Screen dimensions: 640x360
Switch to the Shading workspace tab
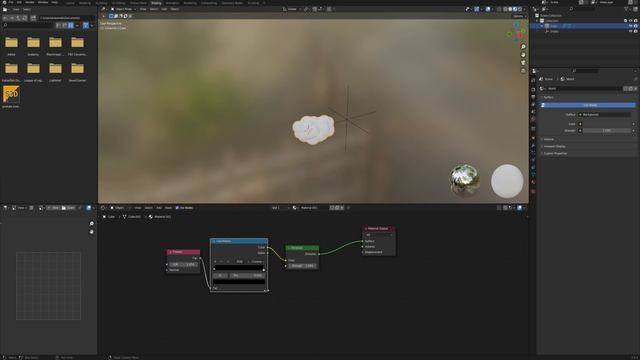156,3
